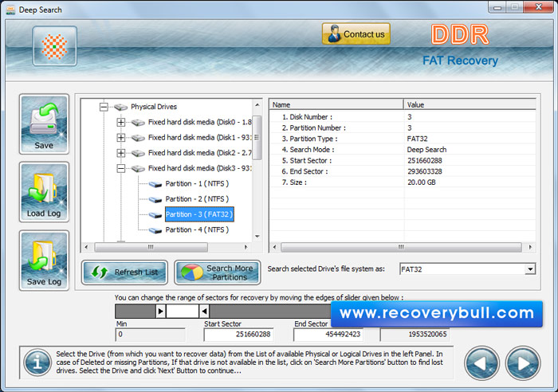Click the white slider range between handles
The image size is (558, 392).
183,312
